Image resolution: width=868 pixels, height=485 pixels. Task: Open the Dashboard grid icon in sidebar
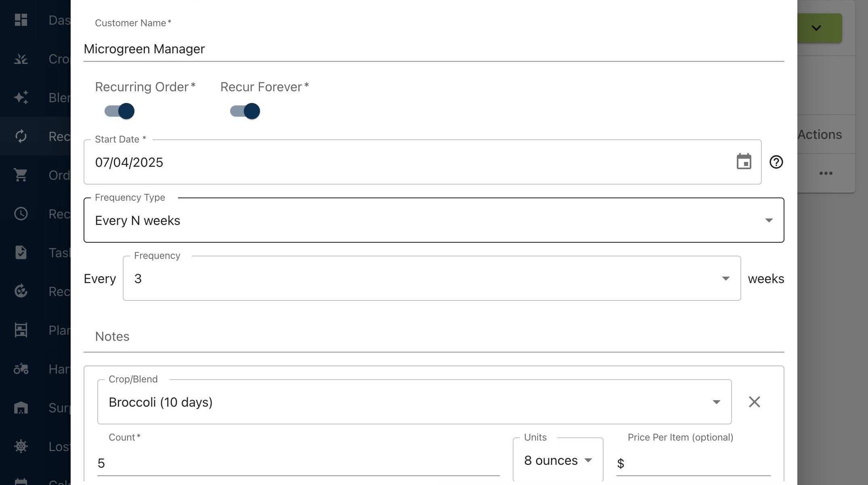pyautogui.click(x=21, y=20)
